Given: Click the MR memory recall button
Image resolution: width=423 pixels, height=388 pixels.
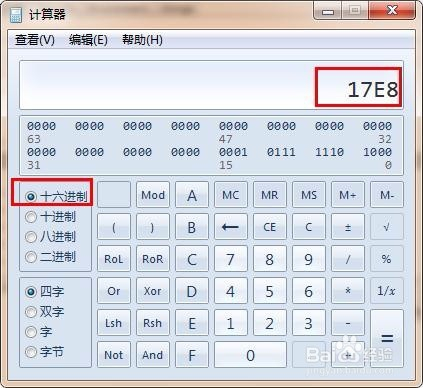Looking at the screenshot, I should pyautogui.click(x=270, y=195).
